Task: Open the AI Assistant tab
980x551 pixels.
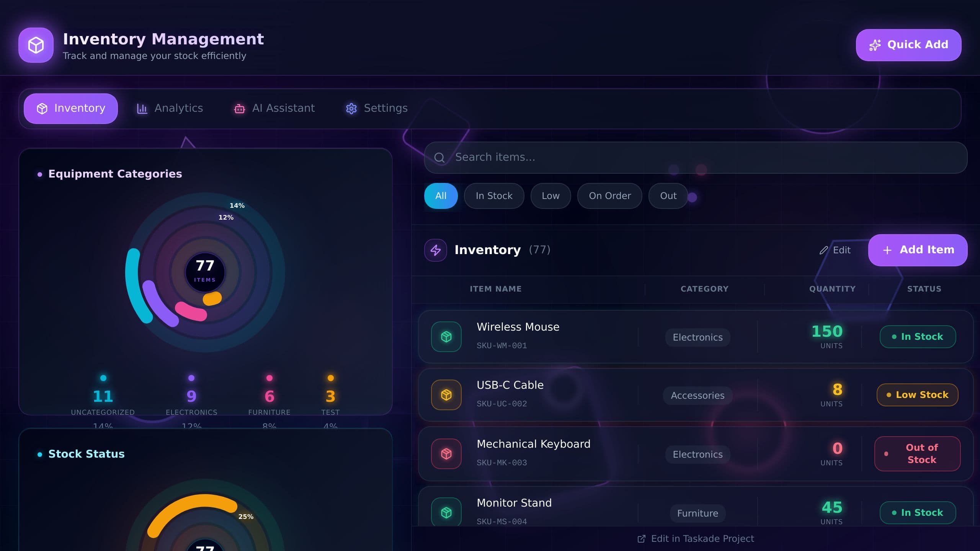Action: (x=274, y=109)
